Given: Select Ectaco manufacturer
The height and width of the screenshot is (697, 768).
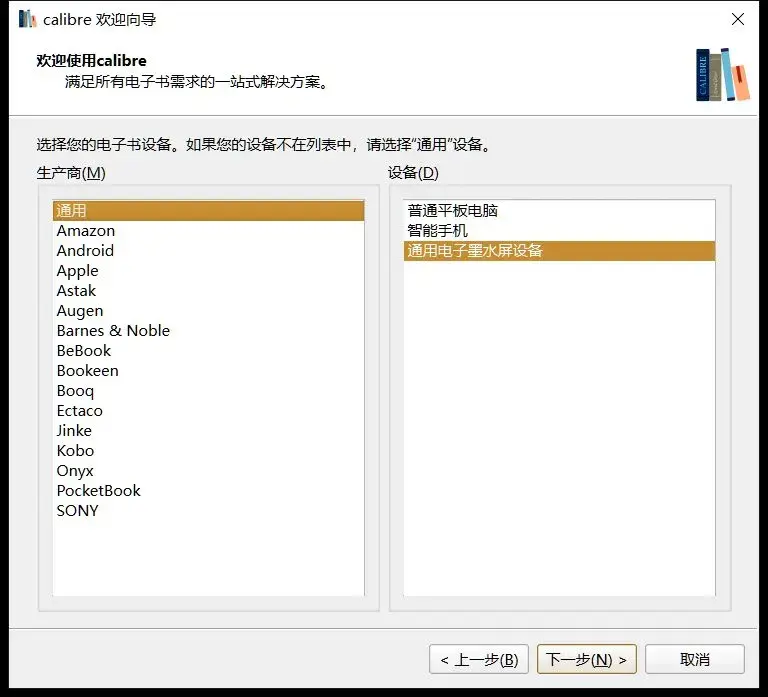Looking at the screenshot, I should pyautogui.click(x=209, y=410).
